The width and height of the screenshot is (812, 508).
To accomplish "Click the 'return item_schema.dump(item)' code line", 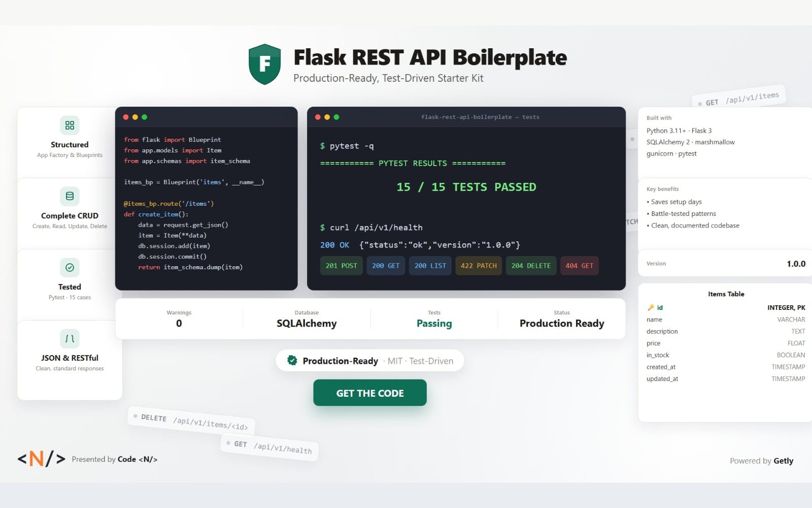I will (x=190, y=267).
